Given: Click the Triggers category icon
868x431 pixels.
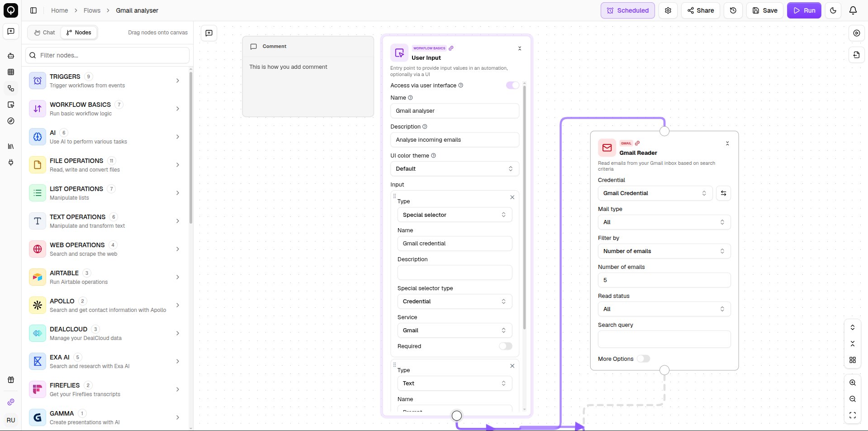Looking at the screenshot, I should click(38, 81).
